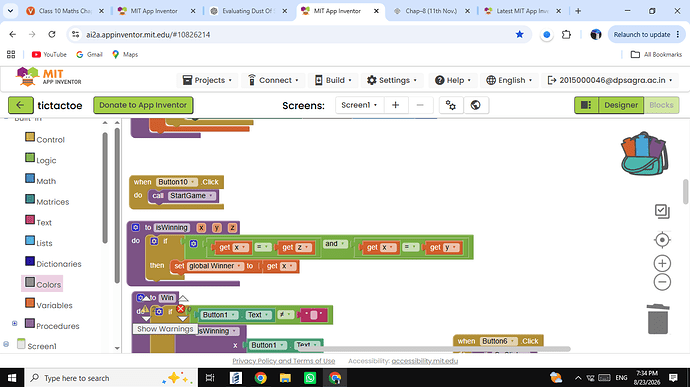Zoom in the blocks workspace
The image size is (690, 387).
click(662, 263)
